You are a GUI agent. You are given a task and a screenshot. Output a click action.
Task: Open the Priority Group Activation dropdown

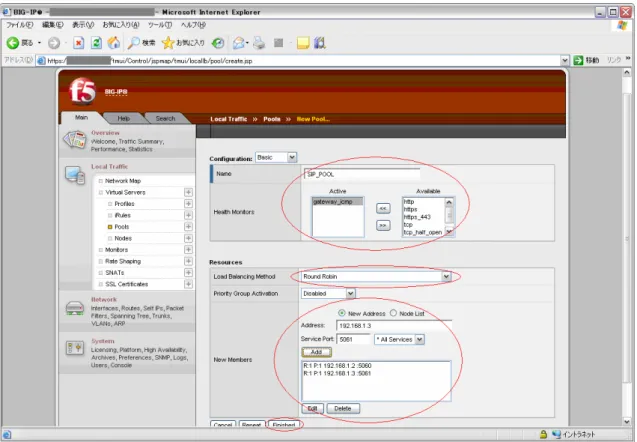[x=328, y=293]
